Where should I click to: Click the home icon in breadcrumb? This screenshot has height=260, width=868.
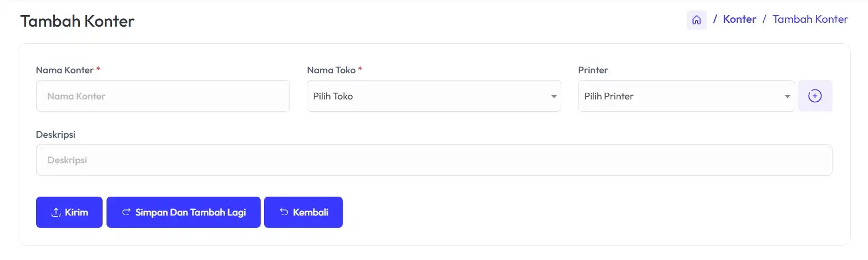pos(697,20)
